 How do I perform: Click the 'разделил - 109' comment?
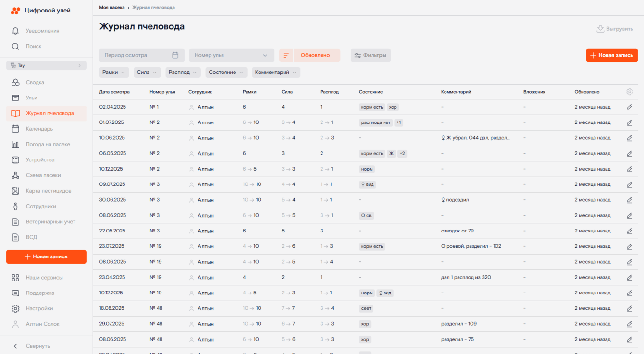pos(459,324)
